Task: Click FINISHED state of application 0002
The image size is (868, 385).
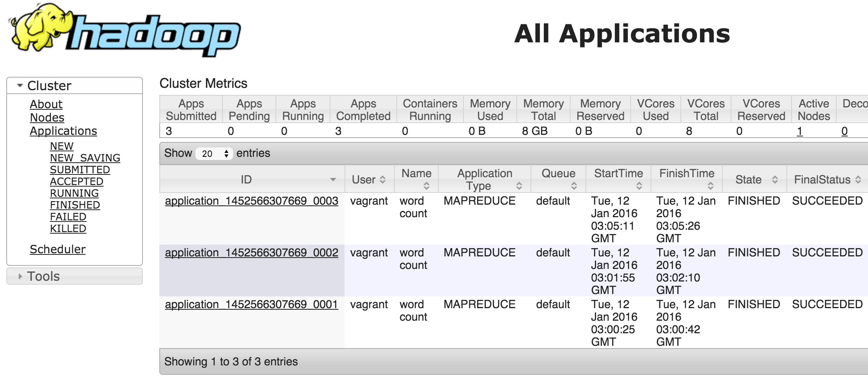Action: point(754,252)
